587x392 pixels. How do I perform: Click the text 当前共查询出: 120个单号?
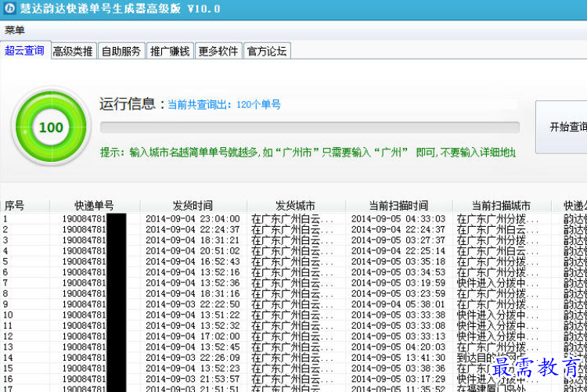pos(224,105)
